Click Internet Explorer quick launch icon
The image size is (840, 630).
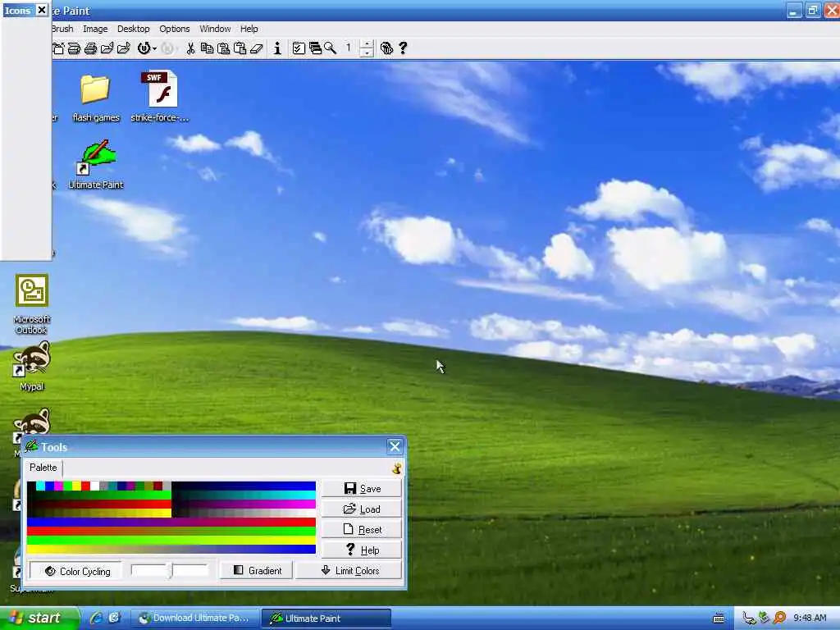[97, 619]
